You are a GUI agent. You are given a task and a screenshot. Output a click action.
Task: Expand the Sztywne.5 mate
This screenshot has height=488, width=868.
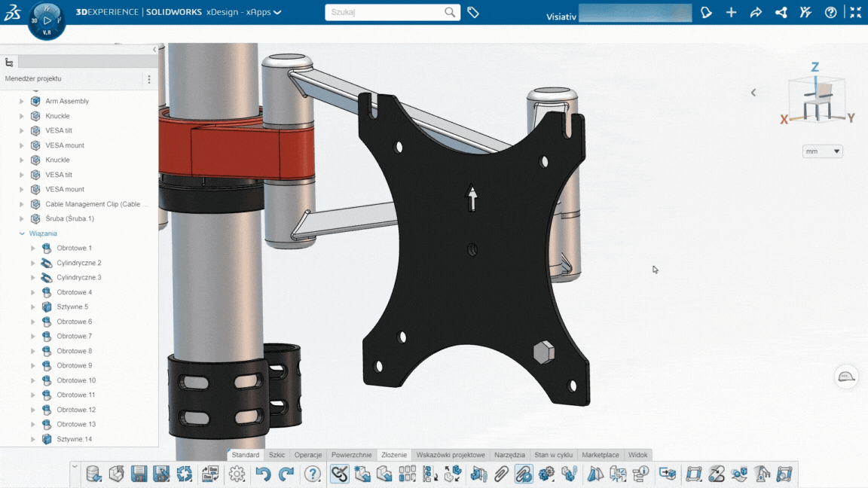[32, 307]
